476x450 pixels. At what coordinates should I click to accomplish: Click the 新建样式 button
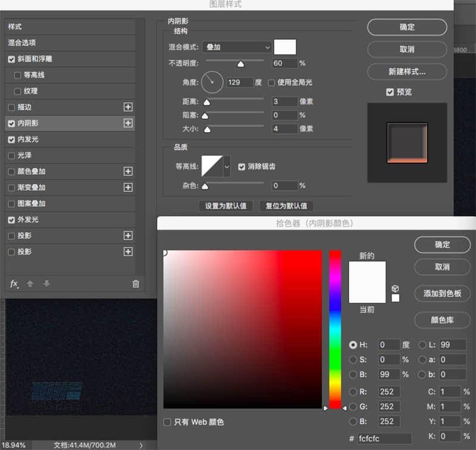click(x=407, y=71)
